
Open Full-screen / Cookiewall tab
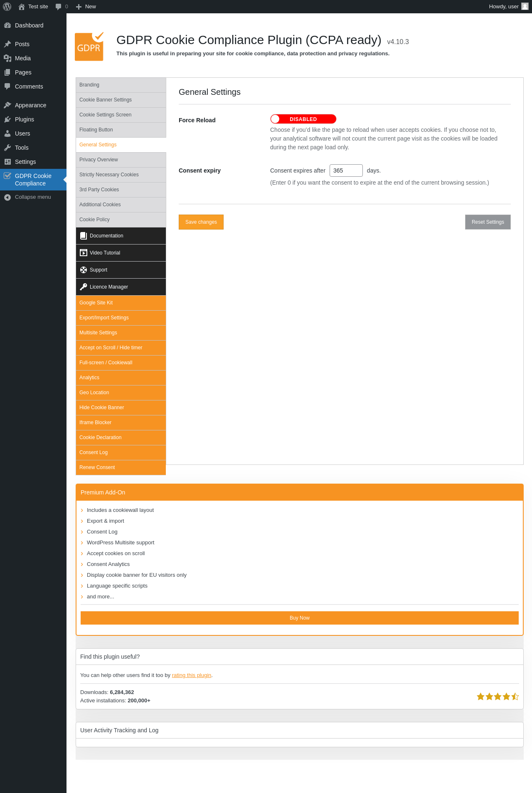tap(121, 363)
